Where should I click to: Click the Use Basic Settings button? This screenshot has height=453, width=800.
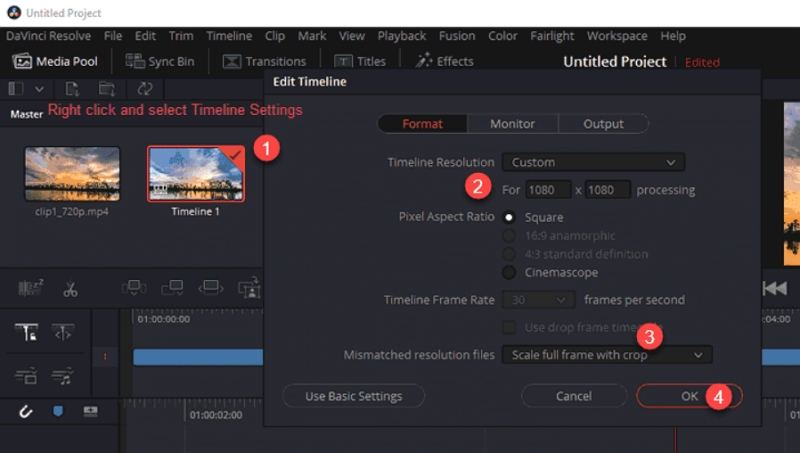click(x=354, y=396)
